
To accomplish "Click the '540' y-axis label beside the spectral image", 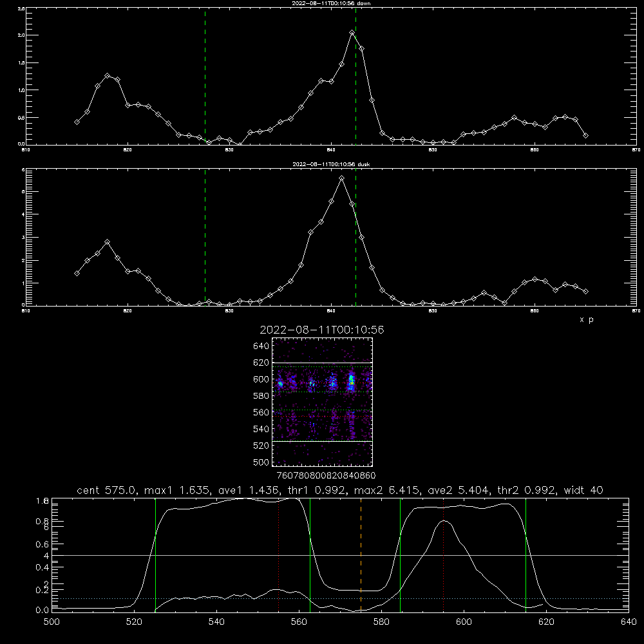I will (261, 429).
